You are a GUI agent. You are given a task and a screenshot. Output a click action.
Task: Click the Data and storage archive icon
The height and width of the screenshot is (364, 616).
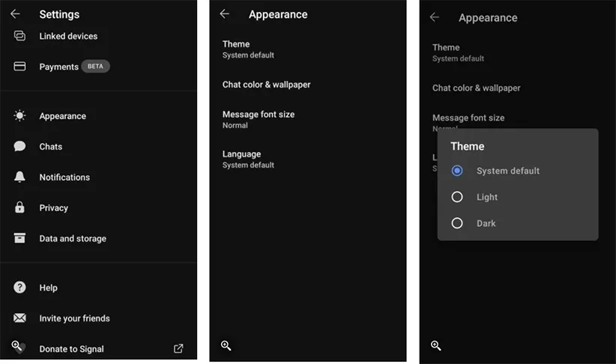20,239
